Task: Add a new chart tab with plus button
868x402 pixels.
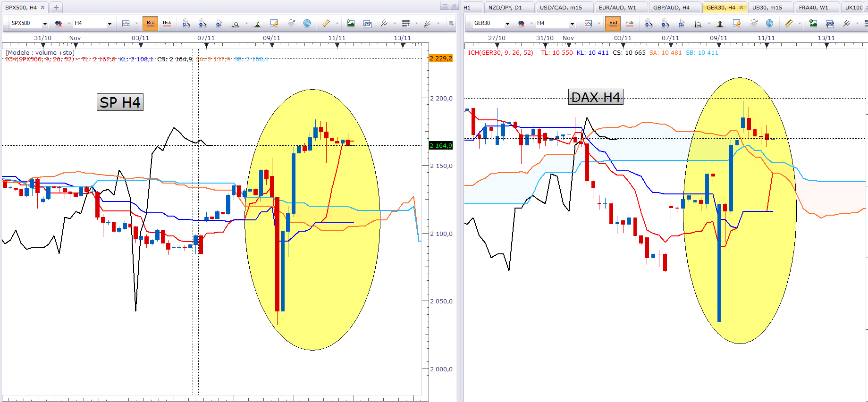Action: (x=56, y=8)
